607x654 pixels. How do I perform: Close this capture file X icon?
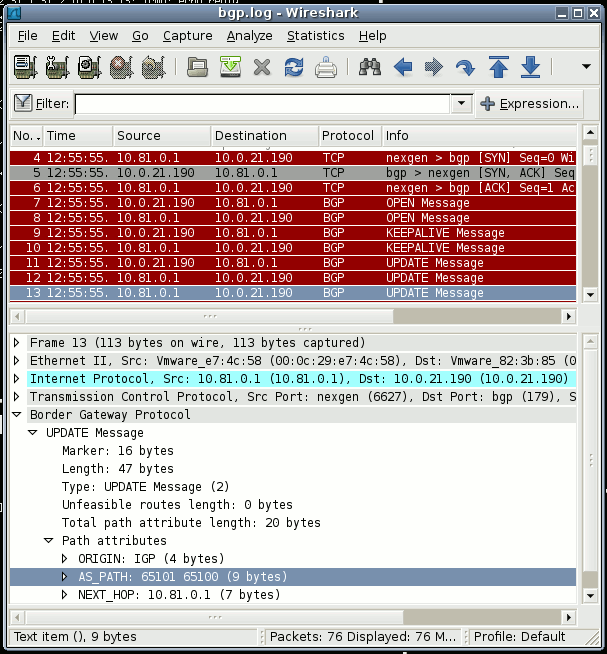click(262, 67)
